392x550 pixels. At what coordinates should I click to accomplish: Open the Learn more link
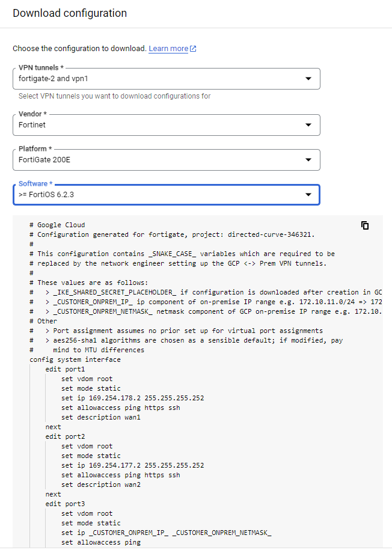click(168, 49)
